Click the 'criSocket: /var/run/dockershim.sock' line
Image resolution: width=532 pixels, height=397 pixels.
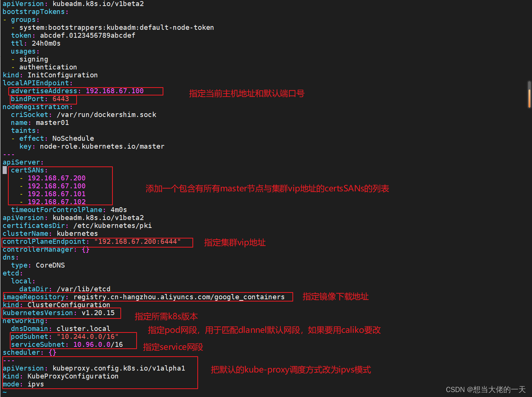pyautogui.click(x=83, y=115)
